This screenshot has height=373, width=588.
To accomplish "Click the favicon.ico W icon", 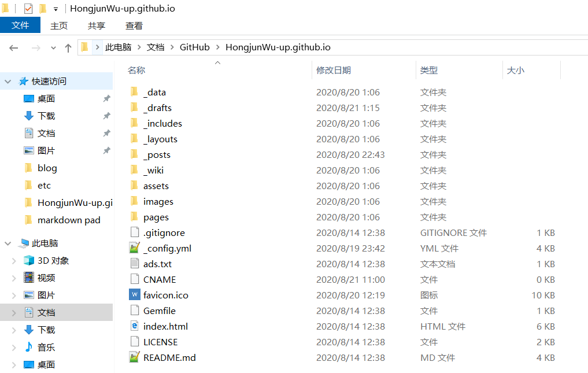I will (135, 294).
